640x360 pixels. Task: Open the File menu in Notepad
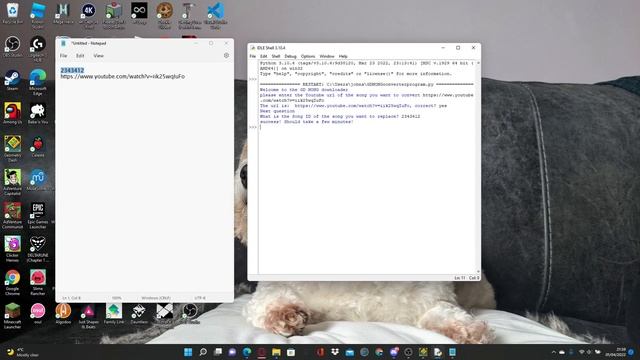tap(64, 56)
